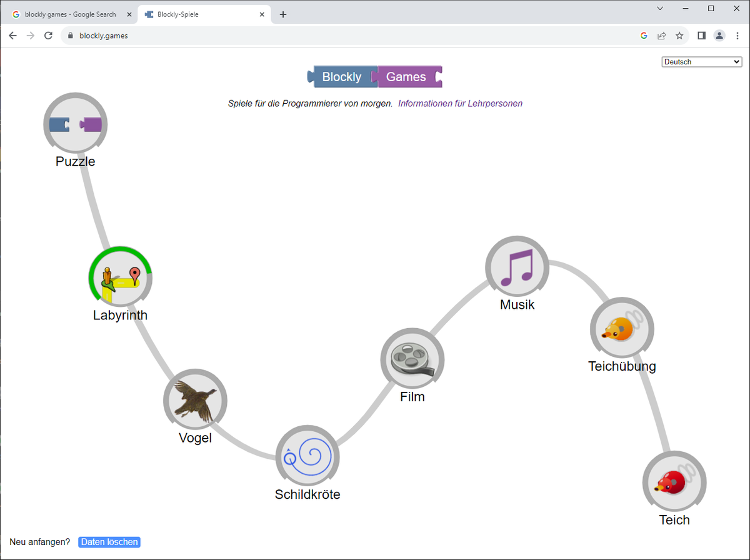Viewport: 750px width, 560px height.
Task: Click the Daten löschen button
Action: click(109, 542)
